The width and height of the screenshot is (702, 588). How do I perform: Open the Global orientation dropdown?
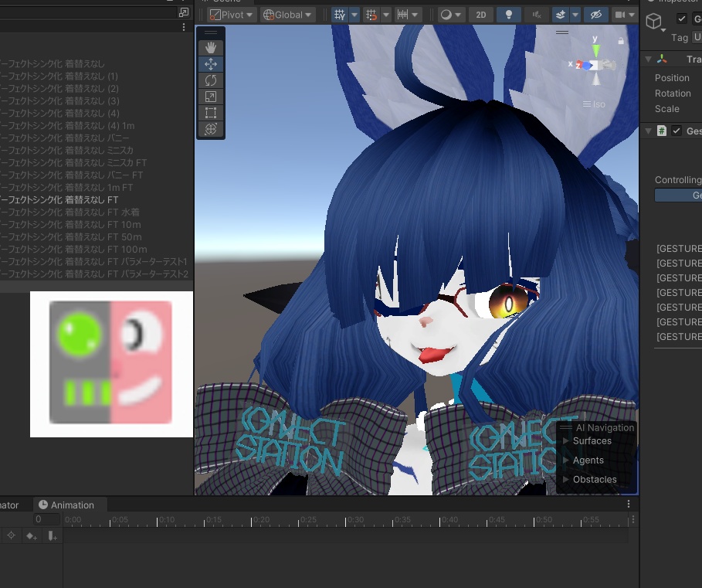pos(287,14)
